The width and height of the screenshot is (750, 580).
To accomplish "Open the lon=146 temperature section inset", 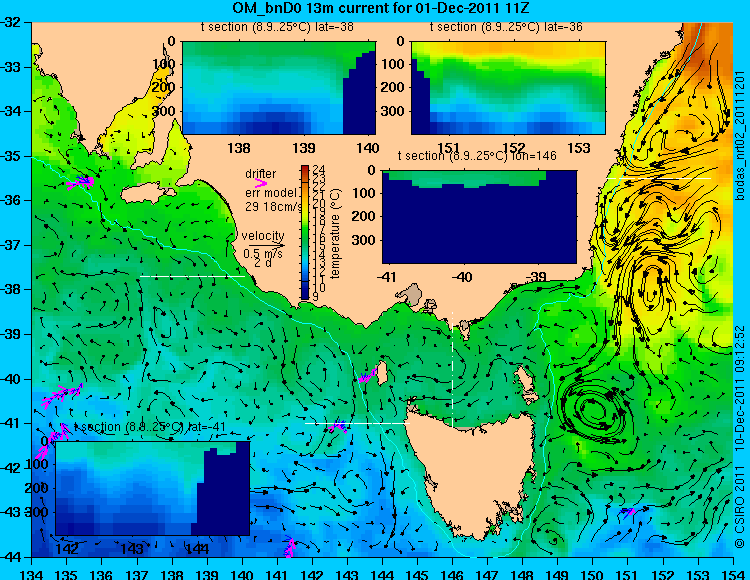I will (479, 217).
